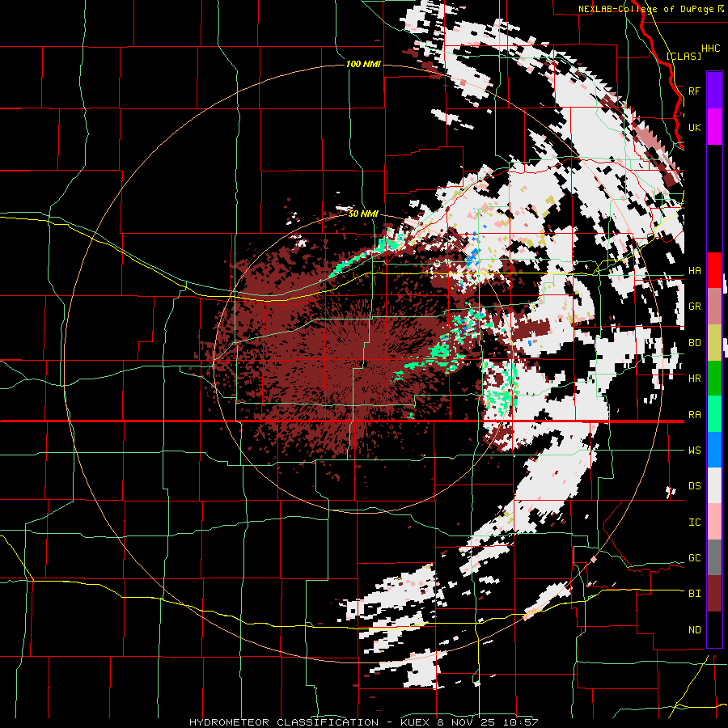Click the HYDROMETEOR CLASSIFICATION caption text
The height and width of the screenshot is (728, 728).
[x=284, y=722]
